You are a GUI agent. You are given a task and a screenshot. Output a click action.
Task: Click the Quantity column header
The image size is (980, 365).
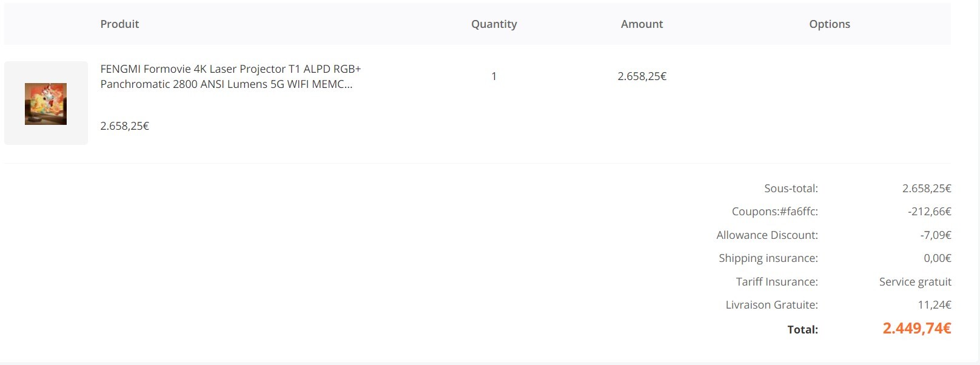tap(494, 24)
